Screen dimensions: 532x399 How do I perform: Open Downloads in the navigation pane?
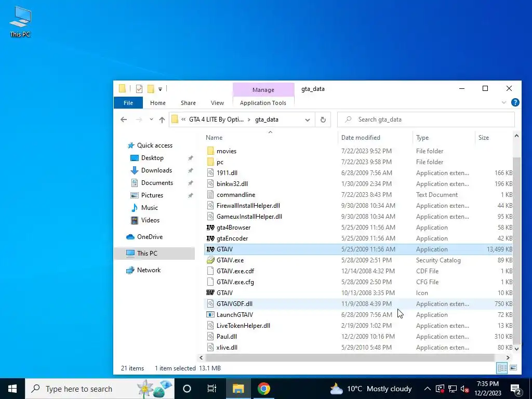click(x=156, y=170)
